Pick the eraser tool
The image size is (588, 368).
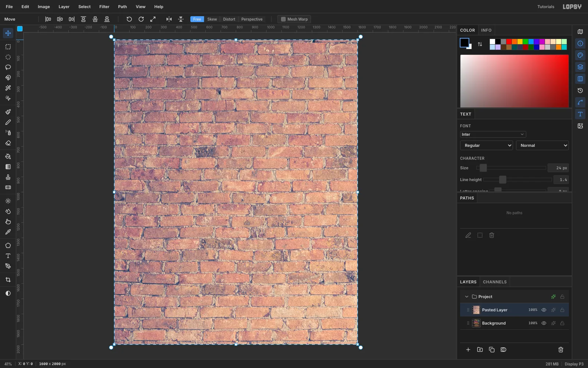click(x=8, y=143)
